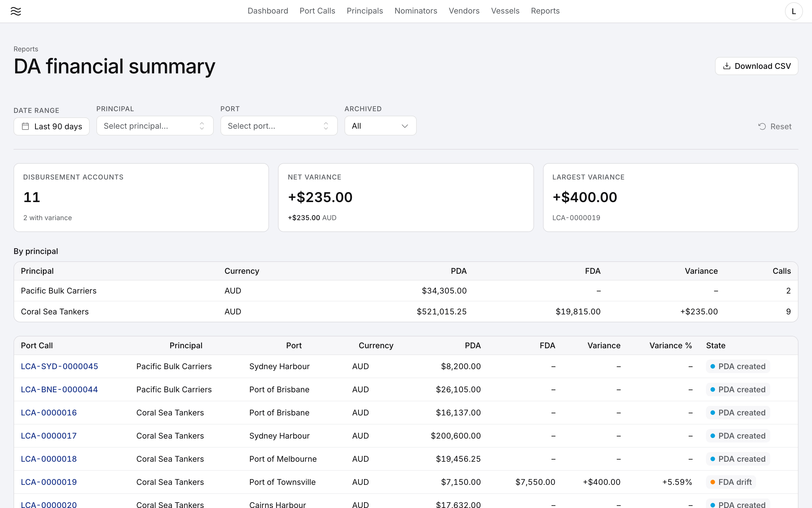
Task: Open port call LCA-0000017 link
Action: pos(49,436)
